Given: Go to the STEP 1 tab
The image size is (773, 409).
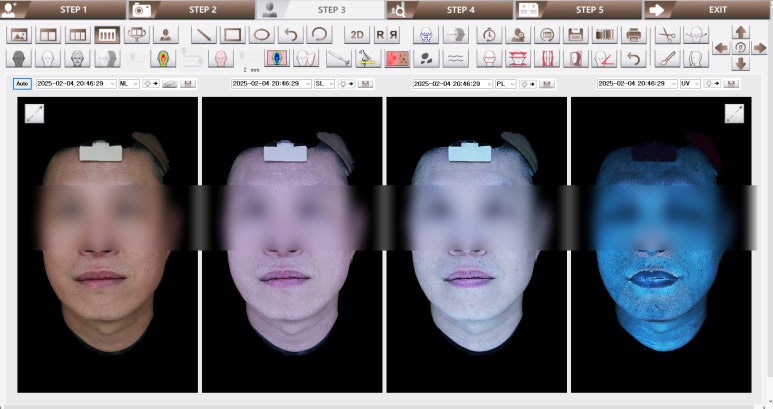Looking at the screenshot, I should (64, 10).
